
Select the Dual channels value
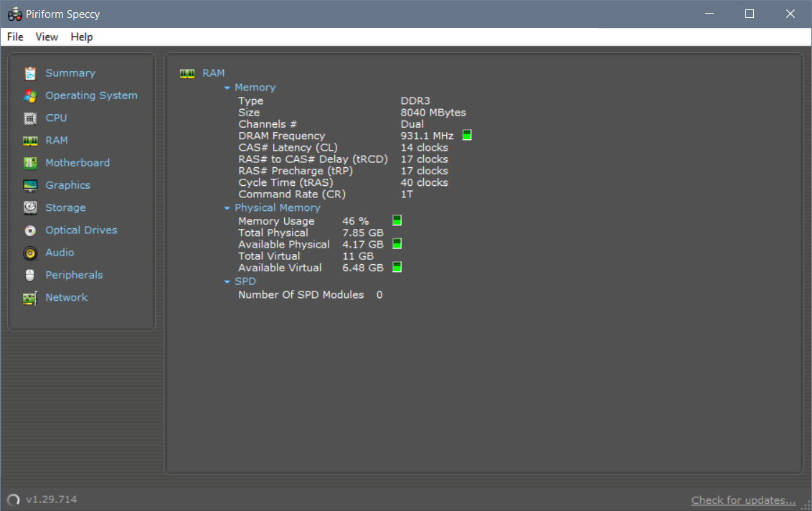click(x=412, y=124)
